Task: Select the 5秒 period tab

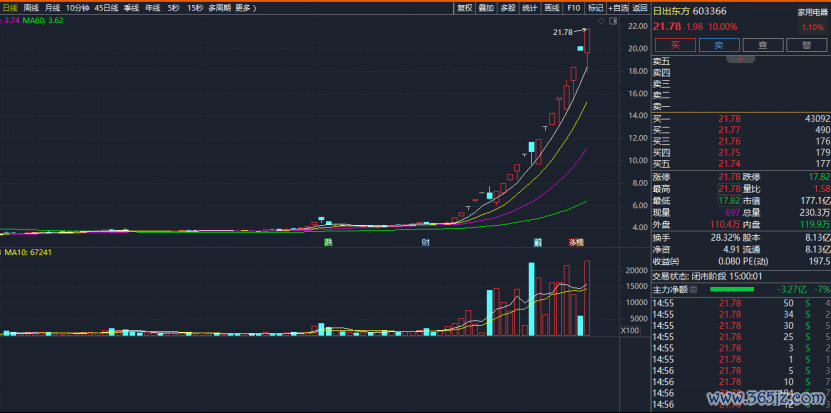Action: pyautogui.click(x=173, y=8)
